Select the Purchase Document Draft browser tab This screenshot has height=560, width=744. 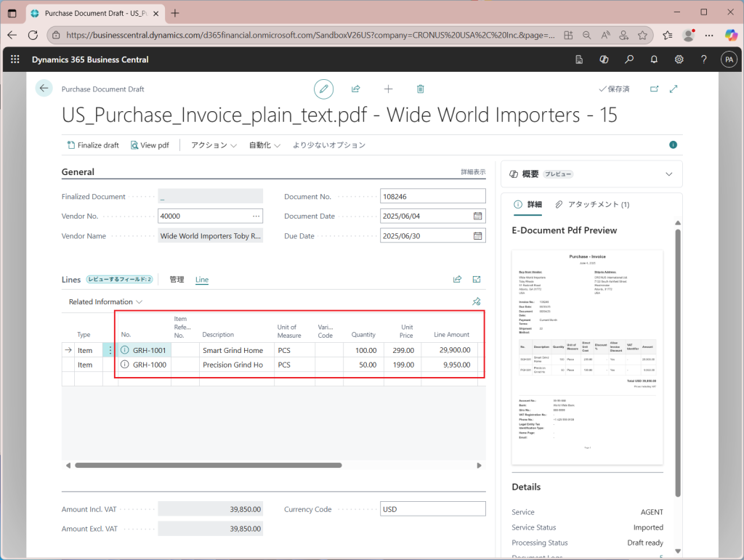pos(95,13)
